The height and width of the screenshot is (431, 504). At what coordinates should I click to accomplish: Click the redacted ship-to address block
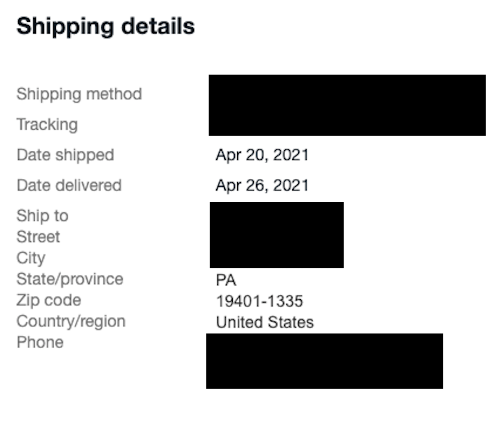pos(276,235)
